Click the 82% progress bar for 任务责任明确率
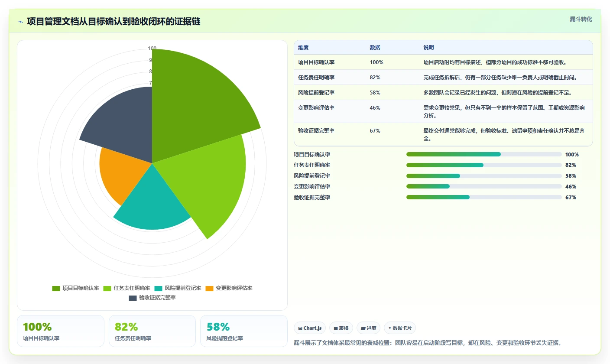 click(484, 165)
